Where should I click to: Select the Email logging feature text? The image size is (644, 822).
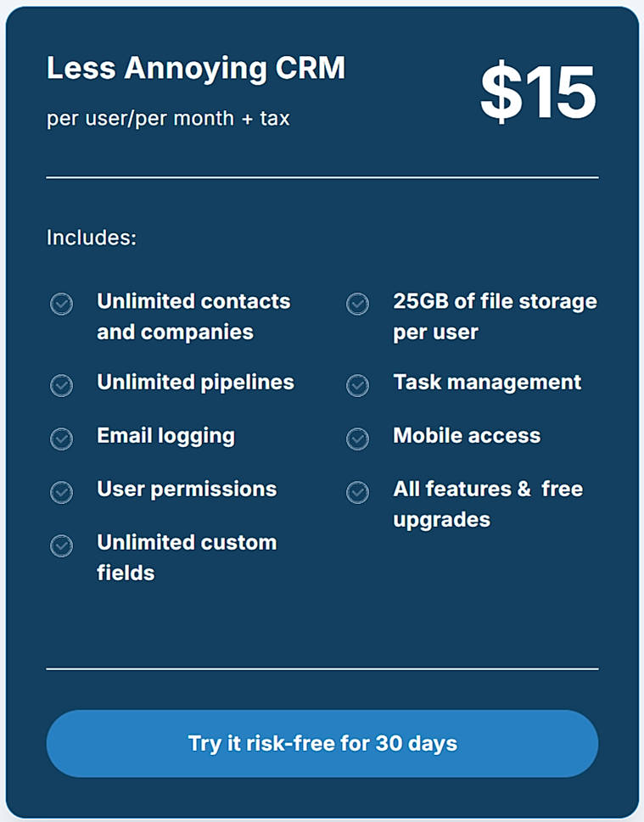[x=165, y=436]
